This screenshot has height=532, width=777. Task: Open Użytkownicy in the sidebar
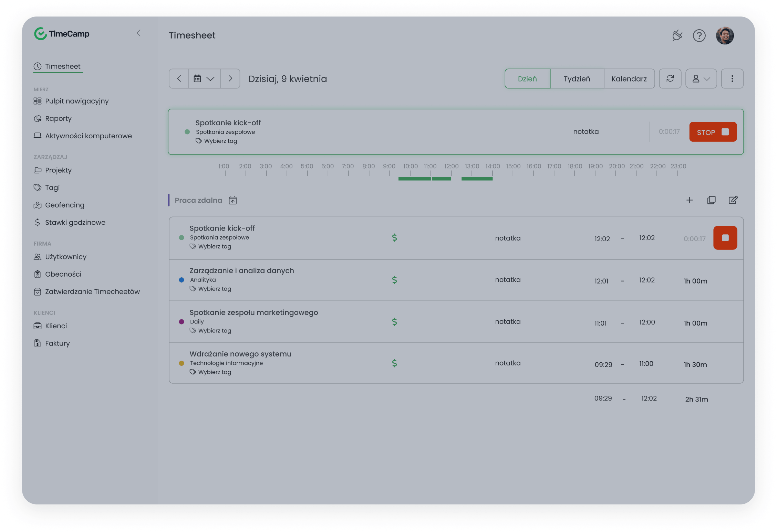(x=60, y=257)
